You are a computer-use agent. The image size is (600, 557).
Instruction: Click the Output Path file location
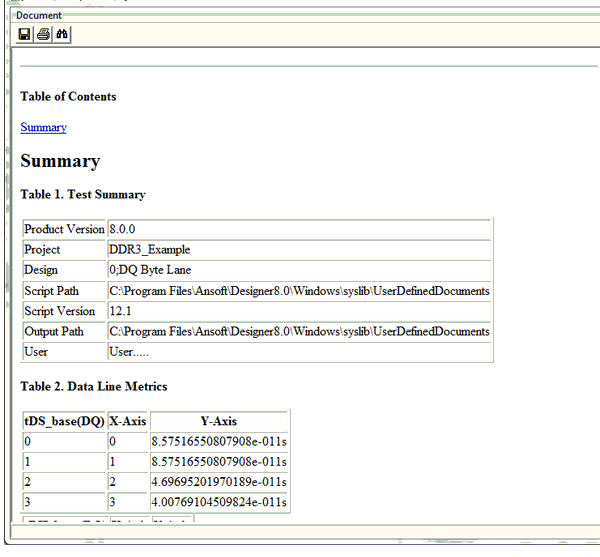pos(299,331)
